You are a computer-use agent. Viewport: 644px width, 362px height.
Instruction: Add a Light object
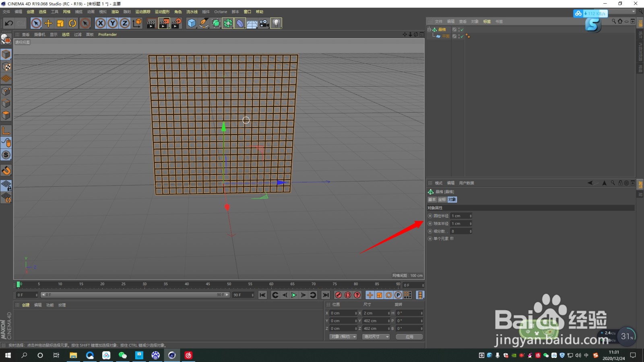(x=276, y=23)
